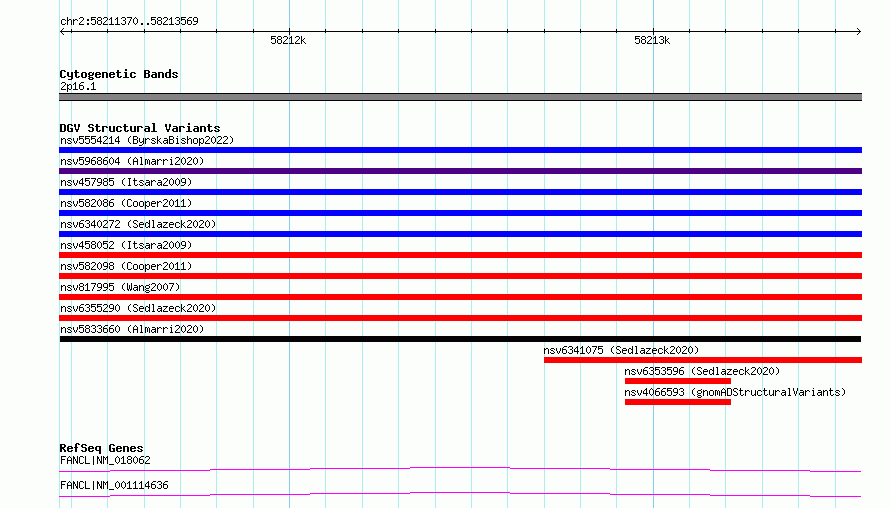Click the DGV Structural Variants track heading
890x508 pixels.
[140, 128]
